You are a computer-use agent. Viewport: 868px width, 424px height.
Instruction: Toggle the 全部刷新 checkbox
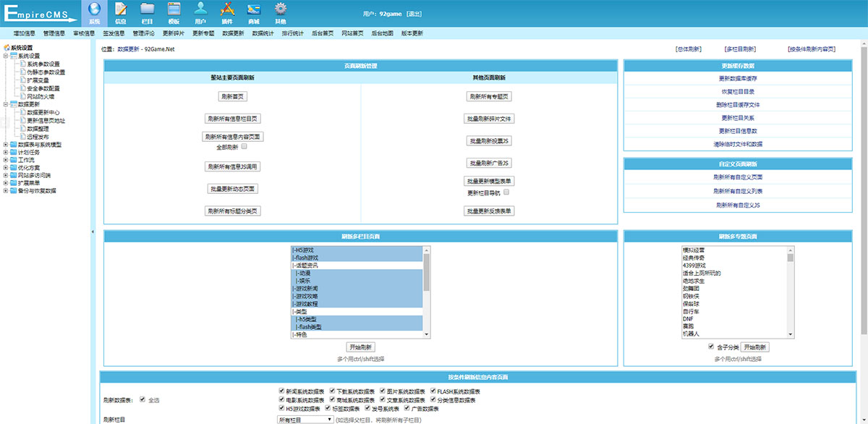244,146
